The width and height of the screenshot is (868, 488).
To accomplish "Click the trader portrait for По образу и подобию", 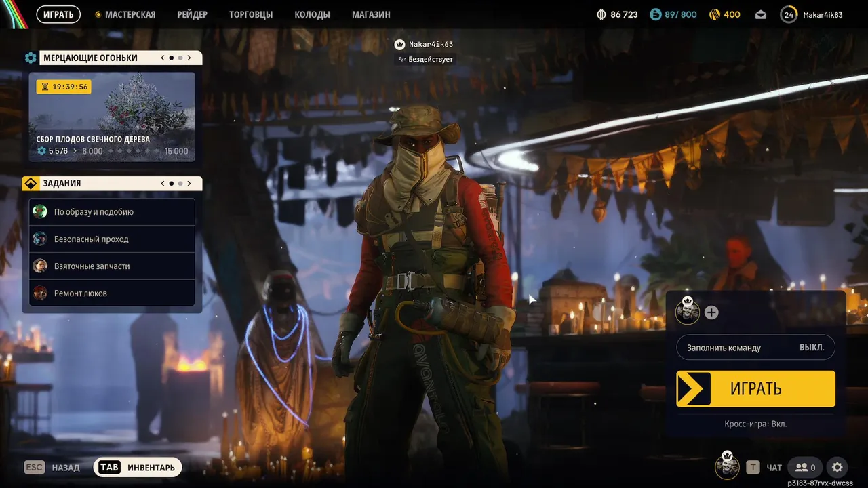I will 40,211.
